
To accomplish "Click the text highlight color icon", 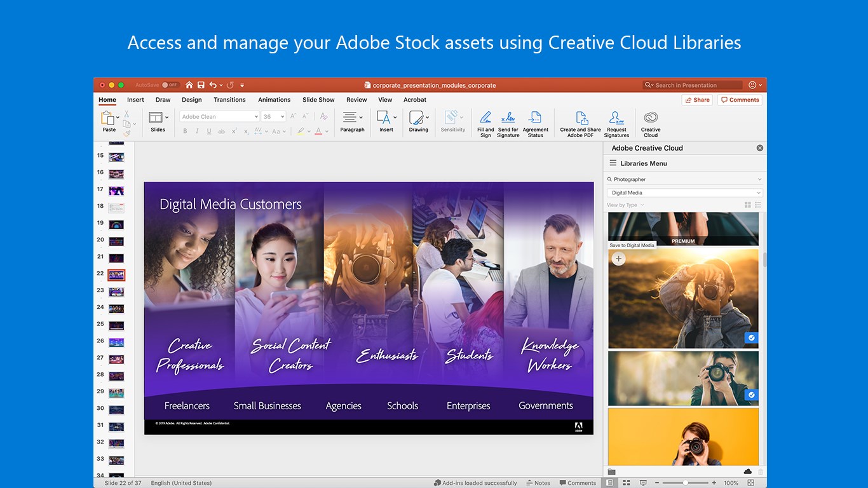I will (301, 132).
